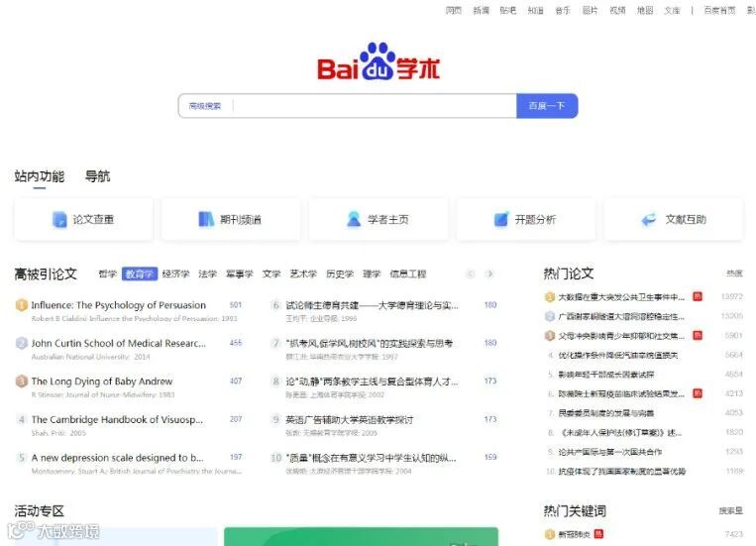756x546 pixels.
Task: Click the 学者主页 person icon
Action: point(354,219)
